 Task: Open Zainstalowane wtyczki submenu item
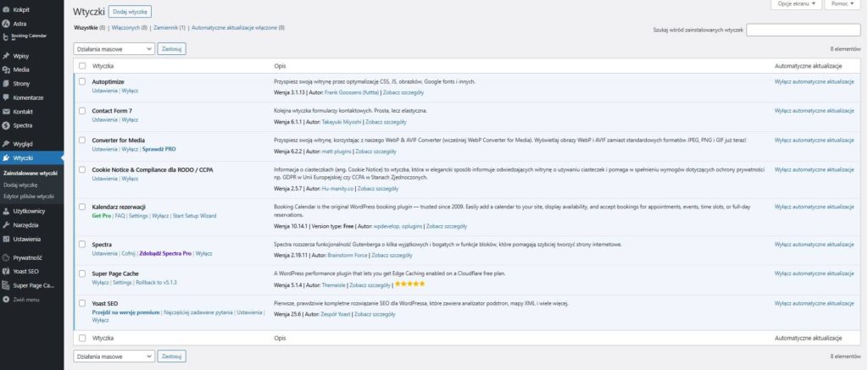tap(30, 173)
